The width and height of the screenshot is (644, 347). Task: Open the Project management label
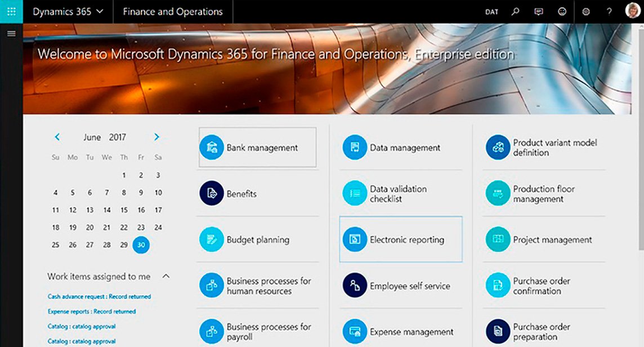pyautogui.click(x=552, y=240)
